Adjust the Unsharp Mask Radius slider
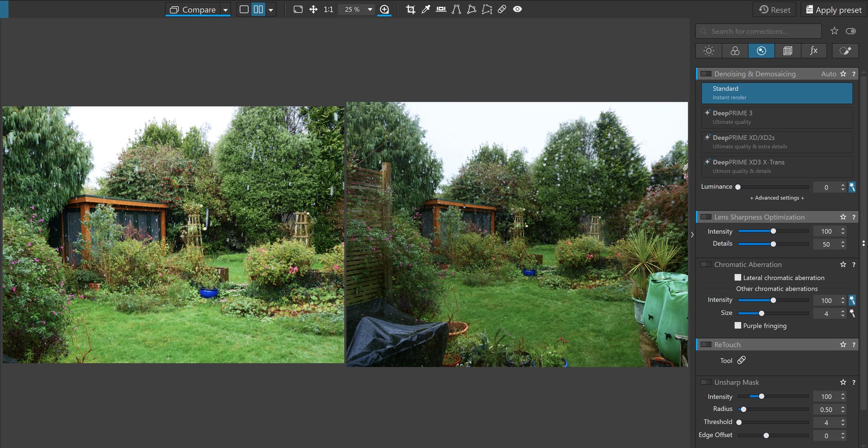 point(743,410)
